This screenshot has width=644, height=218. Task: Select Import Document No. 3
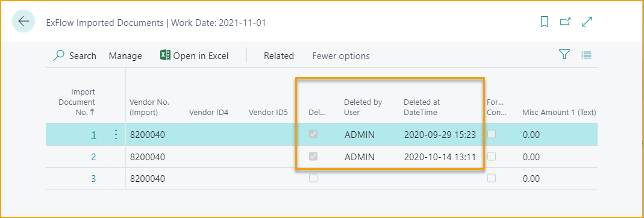[93, 179]
